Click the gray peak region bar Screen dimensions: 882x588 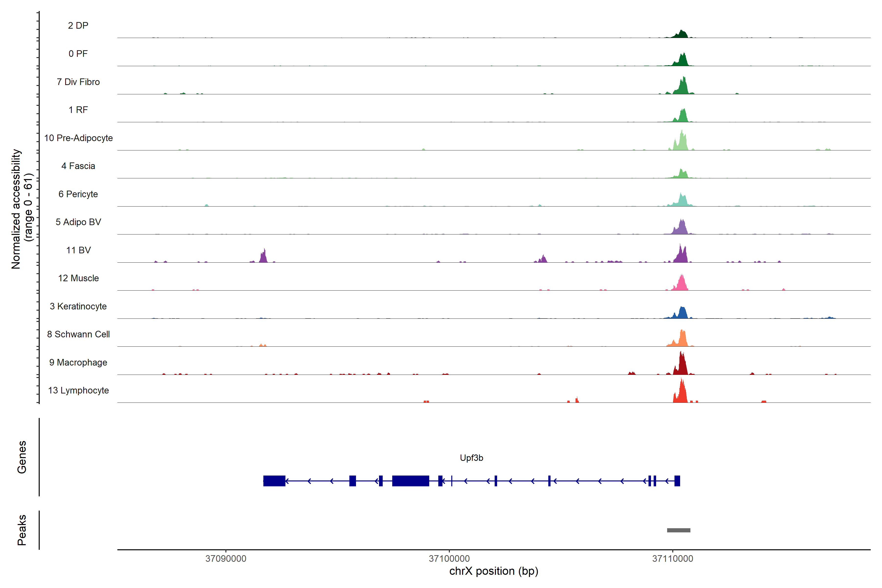(678, 530)
